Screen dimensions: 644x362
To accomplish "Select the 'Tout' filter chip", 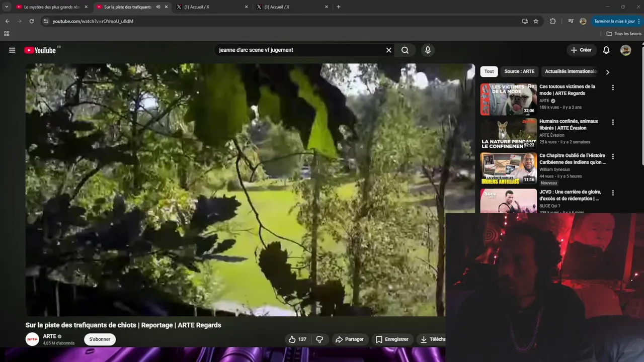I will click(x=489, y=71).
